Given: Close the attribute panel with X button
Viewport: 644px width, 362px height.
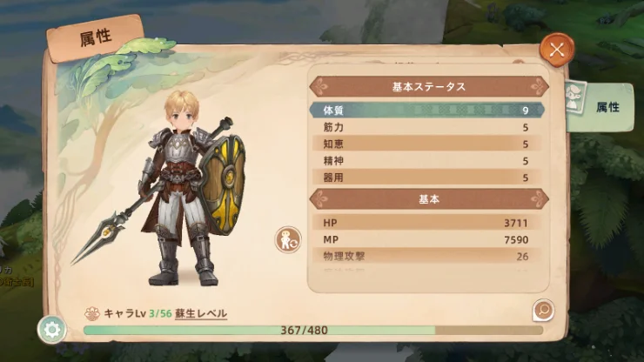Looking at the screenshot, I should [x=557, y=50].
